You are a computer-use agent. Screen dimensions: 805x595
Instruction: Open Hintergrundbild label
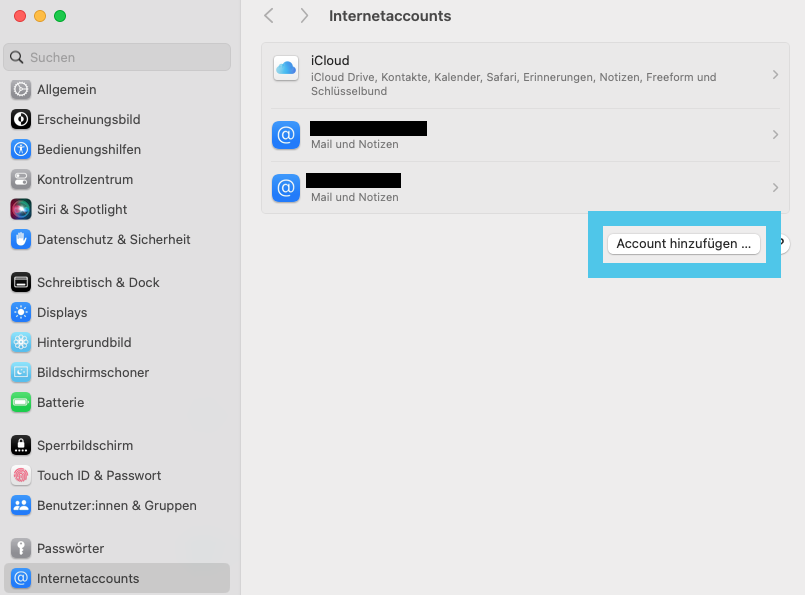tap(84, 342)
